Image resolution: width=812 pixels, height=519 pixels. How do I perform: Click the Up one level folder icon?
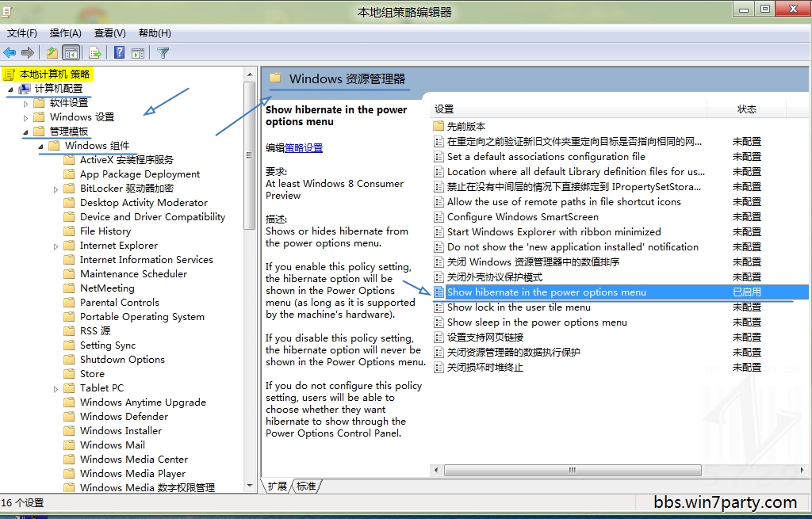point(52,52)
